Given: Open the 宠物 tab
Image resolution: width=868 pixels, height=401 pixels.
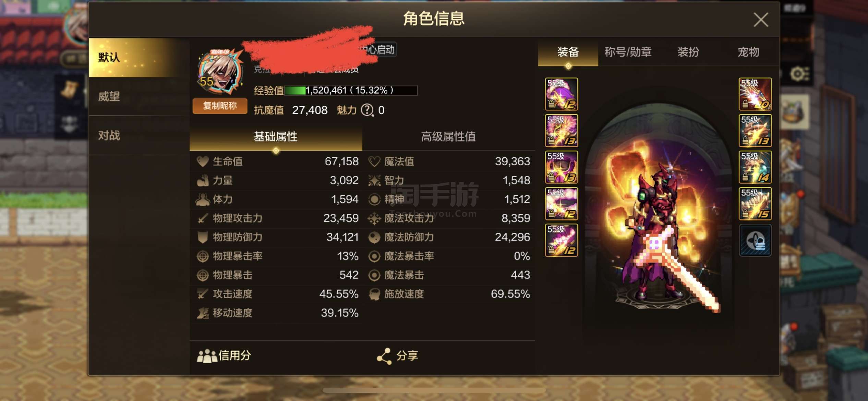Looking at the screenshot, I should (748, 52).
